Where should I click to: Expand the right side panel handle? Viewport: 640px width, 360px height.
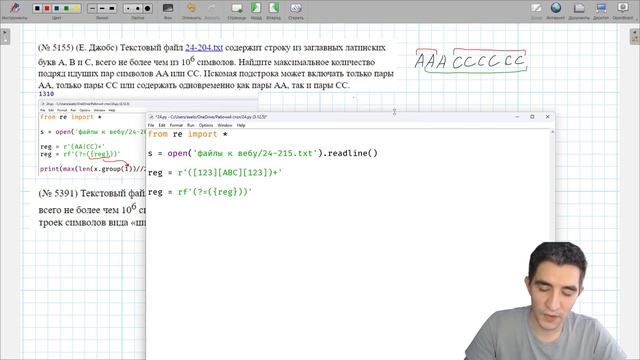[x=634, y=37]
